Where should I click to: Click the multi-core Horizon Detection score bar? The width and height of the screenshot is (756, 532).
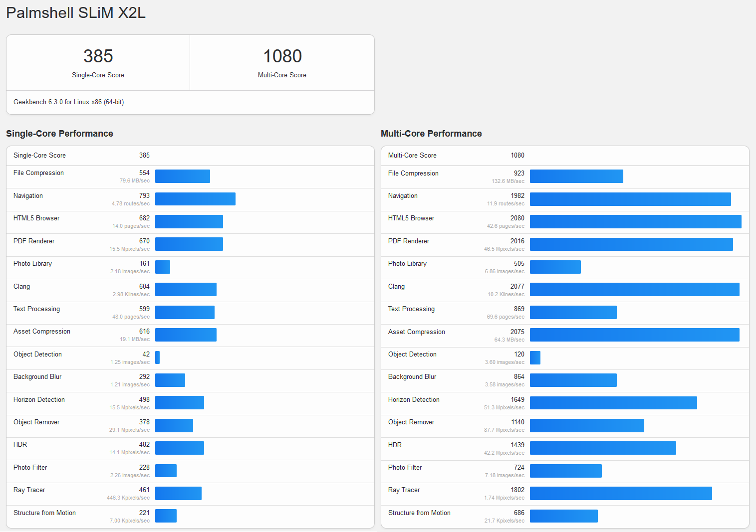pyautogui.click(x=613, y=403)
